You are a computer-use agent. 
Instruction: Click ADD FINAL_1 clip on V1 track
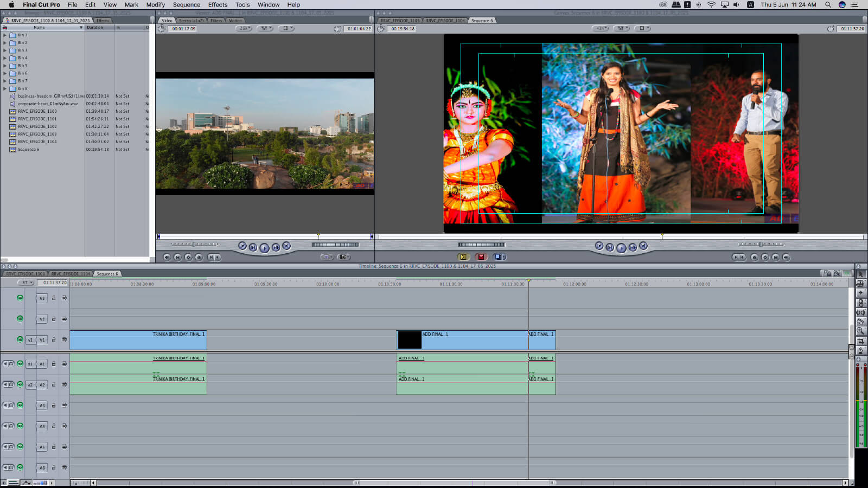(467, 342)
